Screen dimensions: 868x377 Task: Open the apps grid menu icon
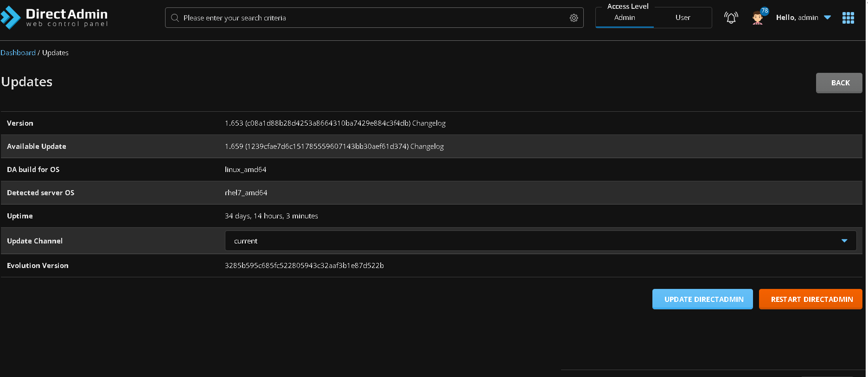[848, 18]
